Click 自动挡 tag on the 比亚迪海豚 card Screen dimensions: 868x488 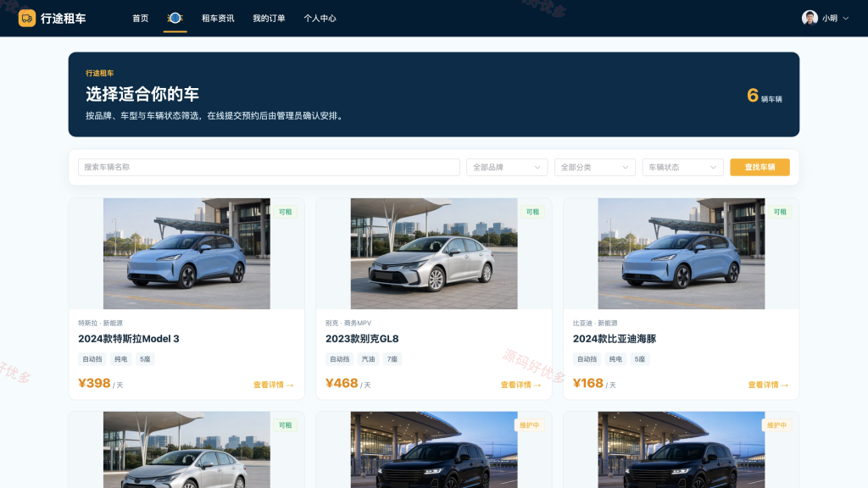pyautogui.click(x=587, y=359)
